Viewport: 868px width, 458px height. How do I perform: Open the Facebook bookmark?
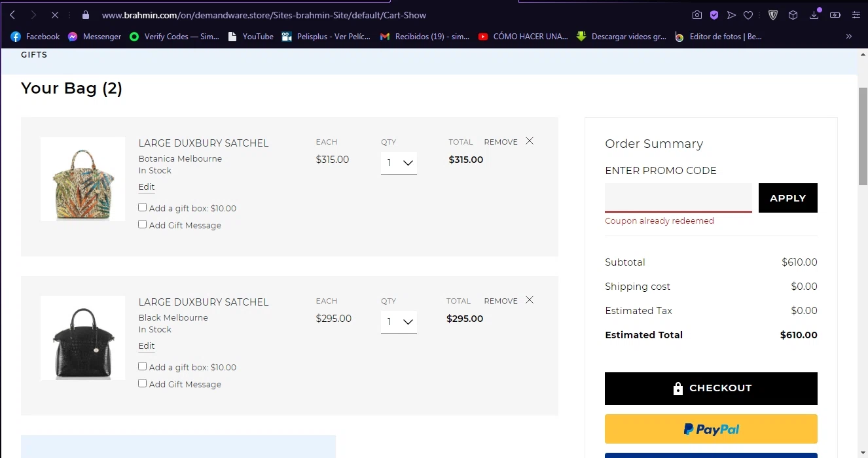click(35, 37)
